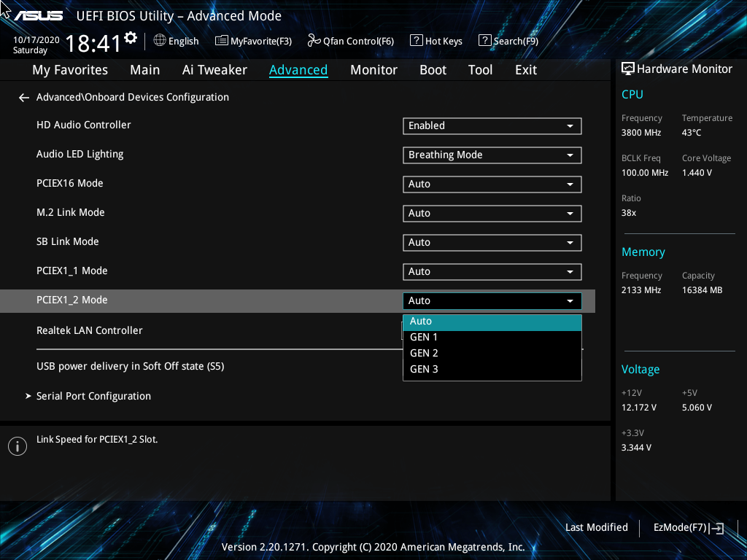Click the ASUS logo

(x=38, y=16)
